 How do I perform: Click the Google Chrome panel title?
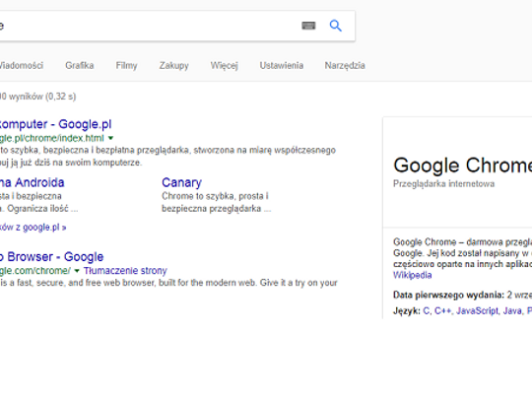(x=462, y=166)
